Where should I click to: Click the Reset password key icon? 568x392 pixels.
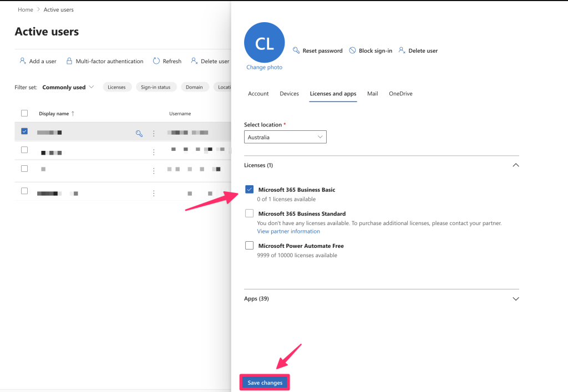point(296,50)
